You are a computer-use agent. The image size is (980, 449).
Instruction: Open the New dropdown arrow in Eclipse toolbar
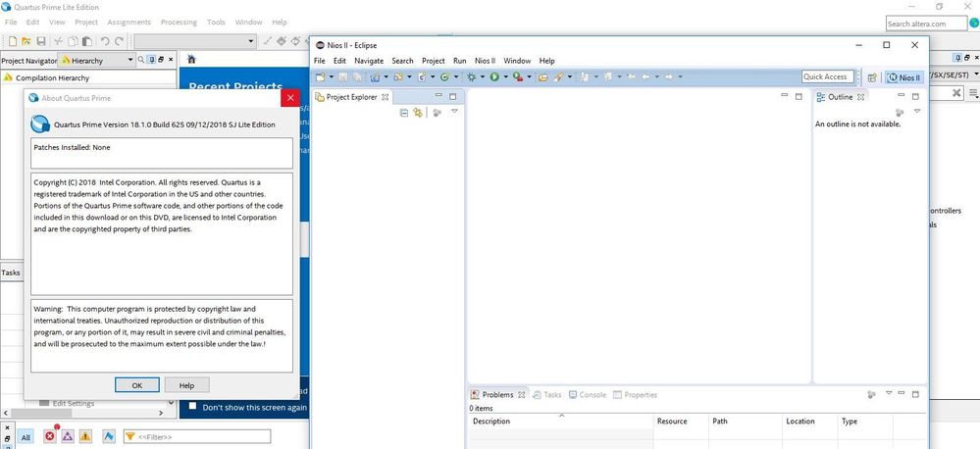pyautogui.click(x=331, y=76)
